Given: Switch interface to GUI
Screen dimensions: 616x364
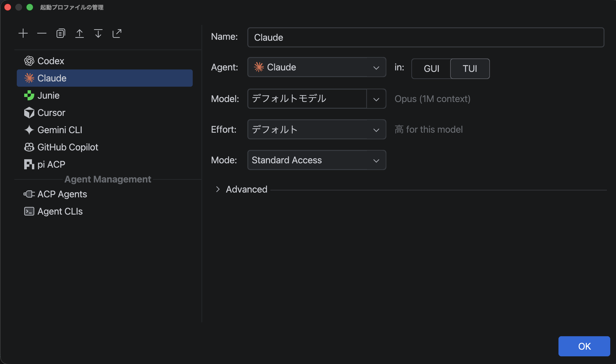Looking at the screenshot, I should click(431, 69).
